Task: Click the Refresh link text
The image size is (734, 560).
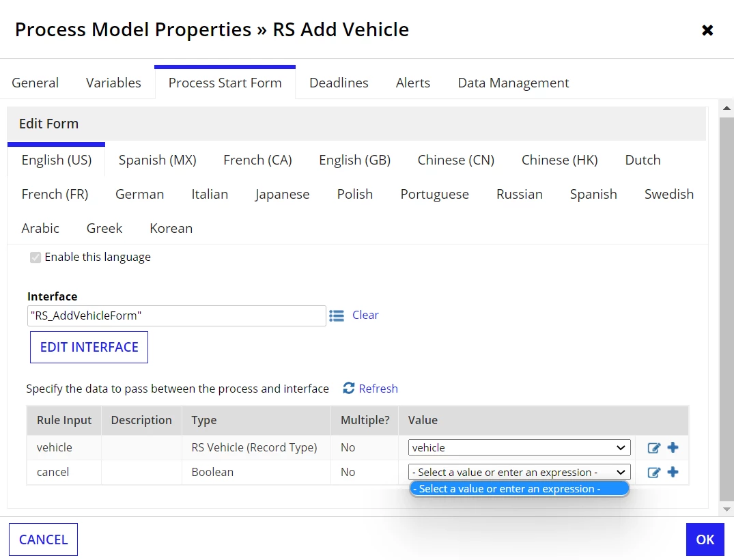Action: point(378,389)
